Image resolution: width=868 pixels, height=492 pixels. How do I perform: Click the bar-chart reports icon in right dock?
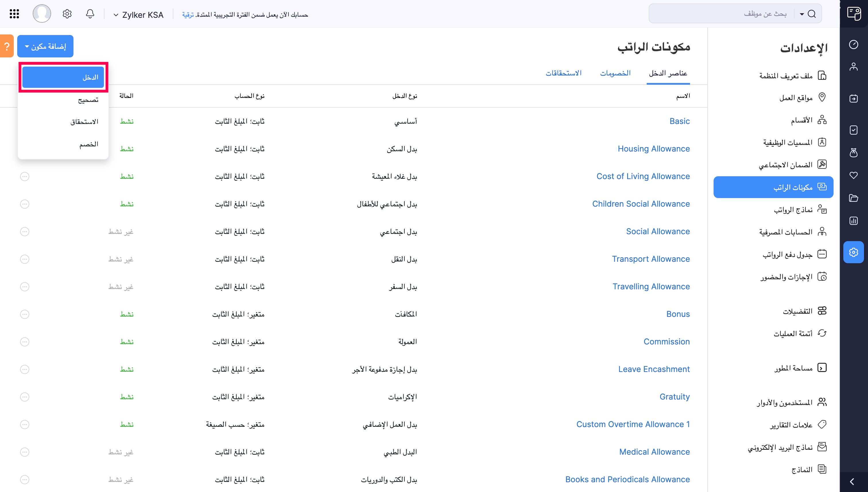[854, 221]
